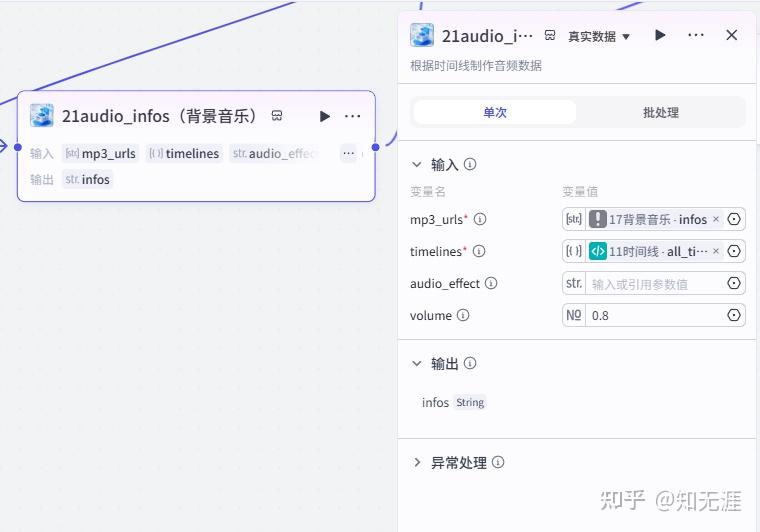Remove the 17背景音乐 infos reference
760x532 pixels.
pos(716,219)
